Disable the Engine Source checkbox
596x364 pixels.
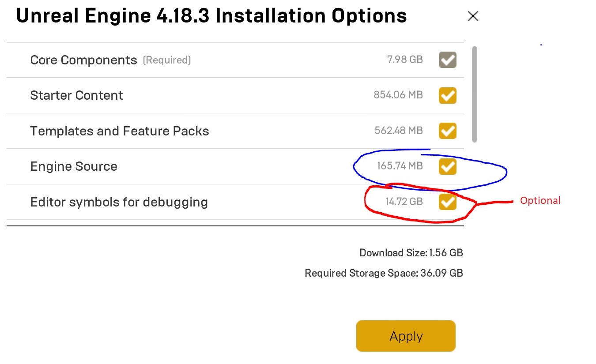tap(447, 166)
